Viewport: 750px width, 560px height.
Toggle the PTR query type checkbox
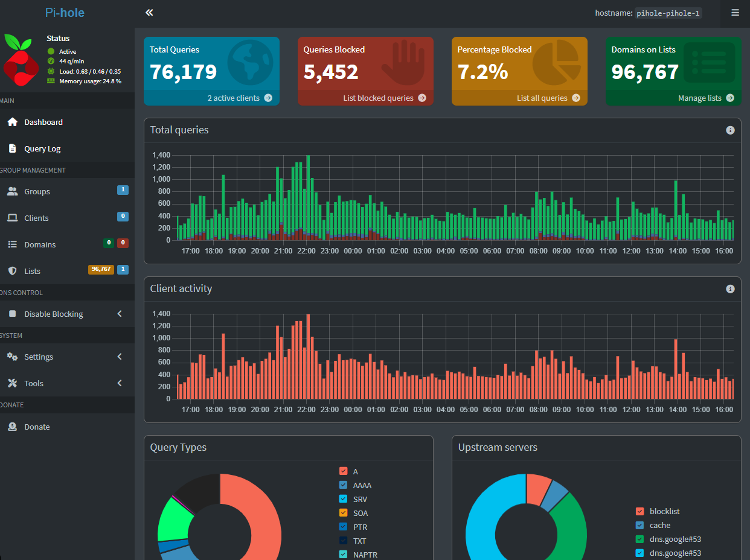pyautogui.click(x=343, y=527)
